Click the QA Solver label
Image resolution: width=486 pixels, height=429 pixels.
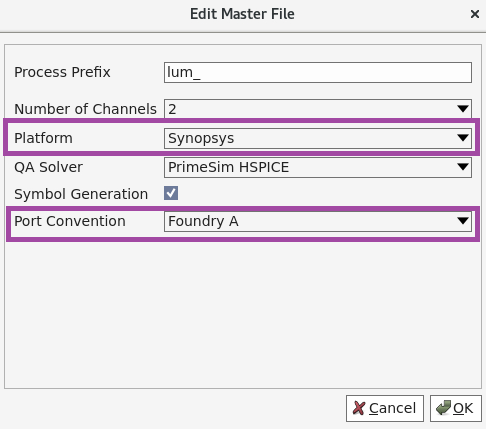(x=48, y=167)
